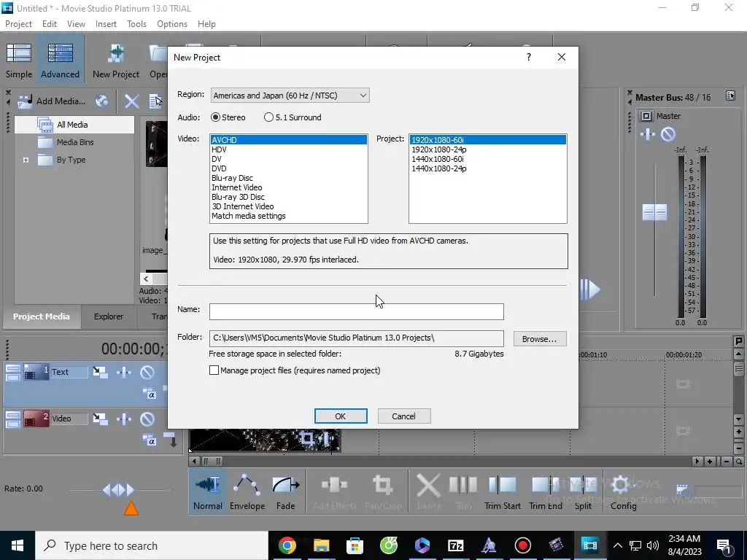Expand the By Type folder
The image size is (747, 560).
(x=26, y=160)
